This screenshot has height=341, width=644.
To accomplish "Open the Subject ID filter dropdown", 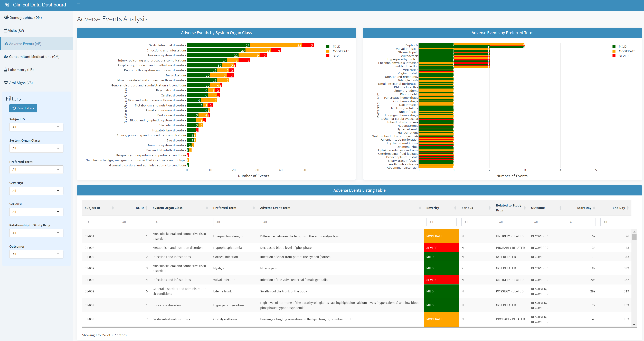I will (36, 127).
